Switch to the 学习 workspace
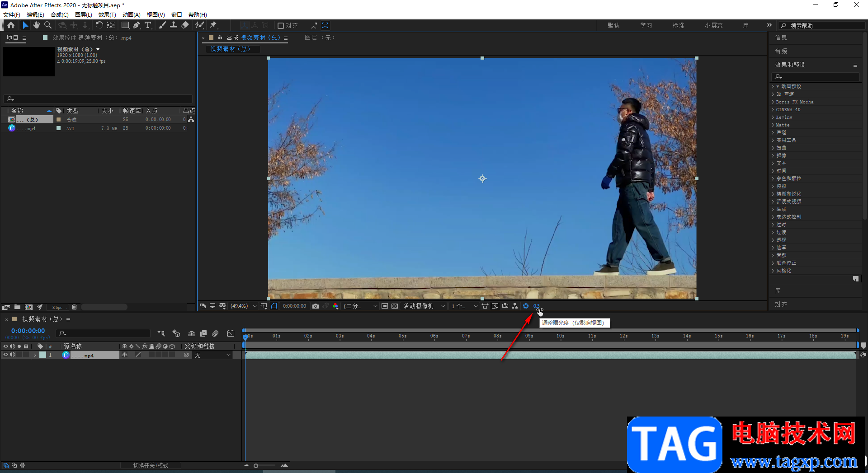Image resolution: width=868 pixels, height=473 pixels. (x=646, y=25)
